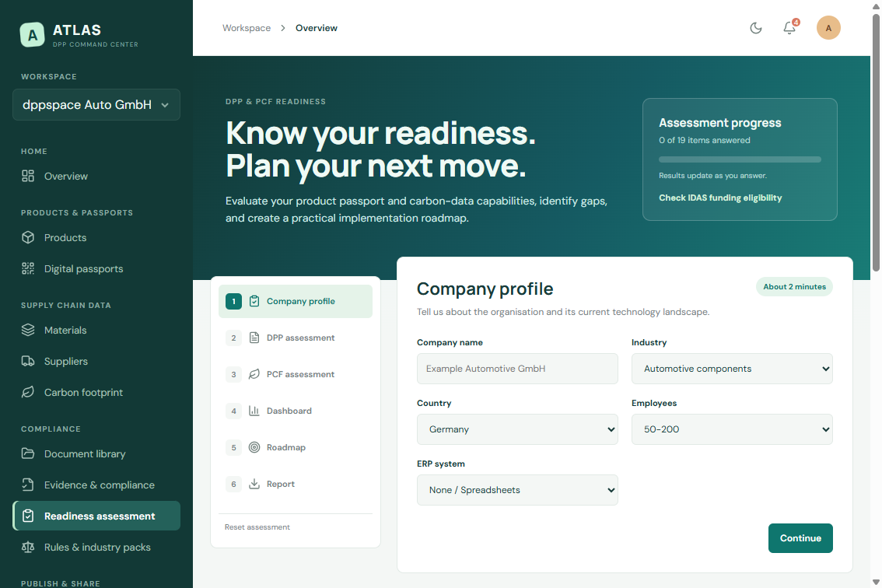882x588 pixels.
Task: Go to Overview in sidebar
Action: click(96, 176)
